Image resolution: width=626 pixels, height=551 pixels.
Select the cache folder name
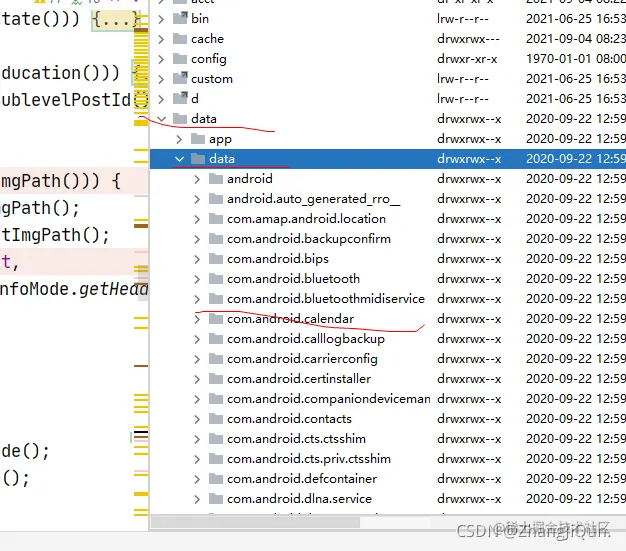[207, 39]
